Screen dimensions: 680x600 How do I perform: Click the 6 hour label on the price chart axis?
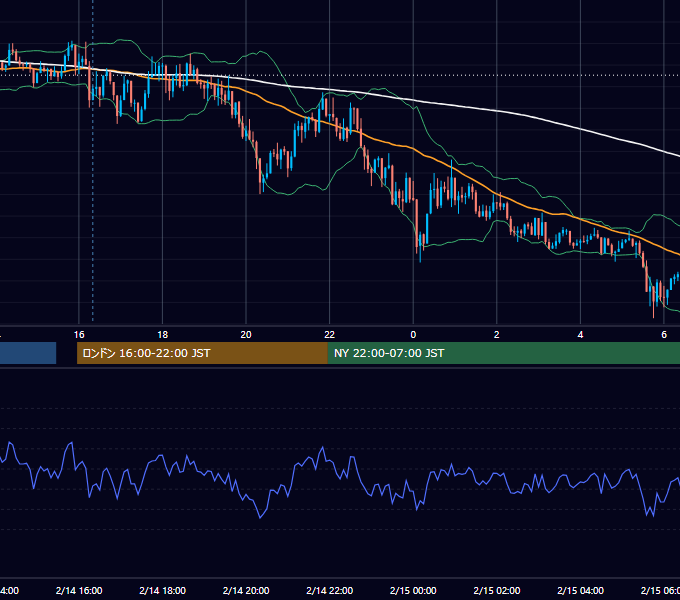[664, 335]
